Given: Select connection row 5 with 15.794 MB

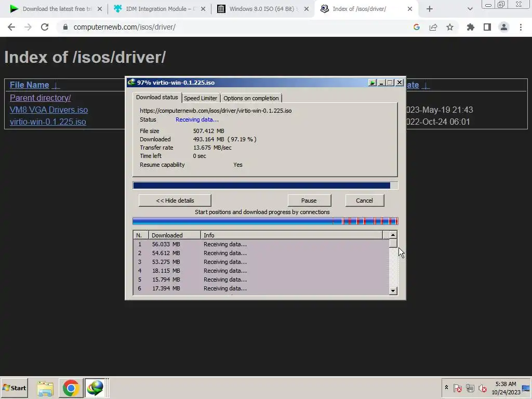Looking at the screenshot, I should (261, 280).
